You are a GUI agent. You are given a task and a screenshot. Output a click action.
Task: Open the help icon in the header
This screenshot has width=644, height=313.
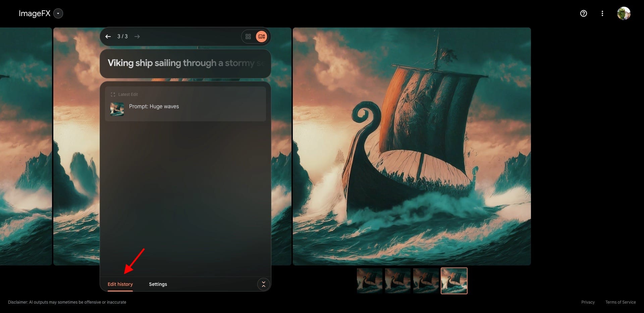pos(584,13)
